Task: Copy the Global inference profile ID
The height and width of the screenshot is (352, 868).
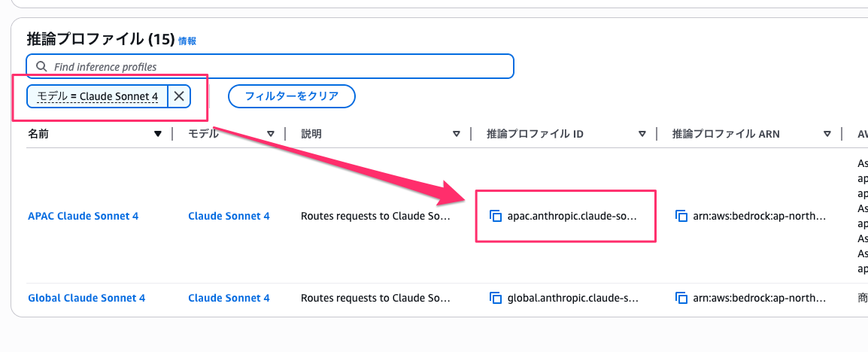Action: click(496, 298)
